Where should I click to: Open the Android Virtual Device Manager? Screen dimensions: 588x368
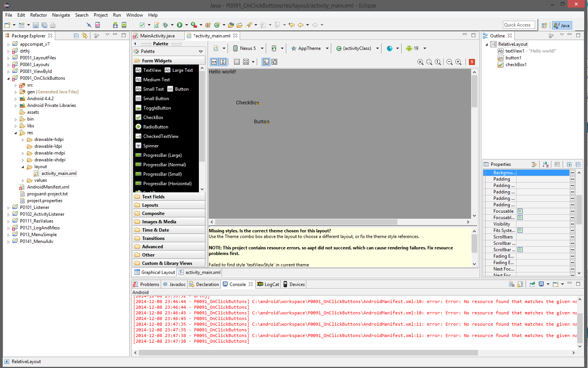click(x=124, y=25)
